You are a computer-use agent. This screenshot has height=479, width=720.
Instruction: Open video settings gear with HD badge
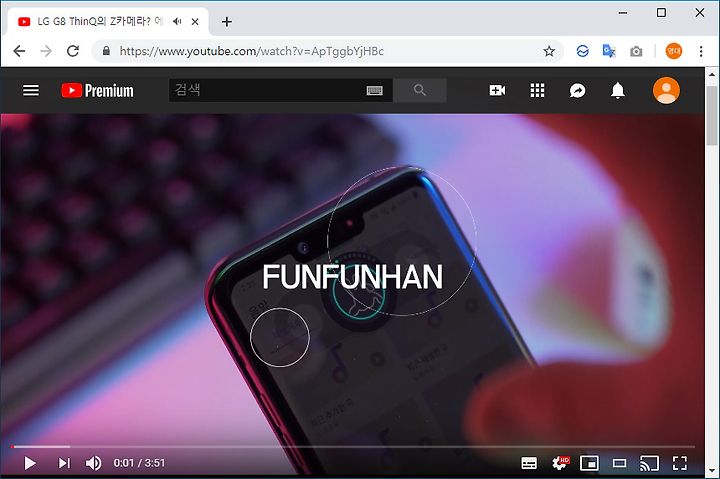point(560,463)
